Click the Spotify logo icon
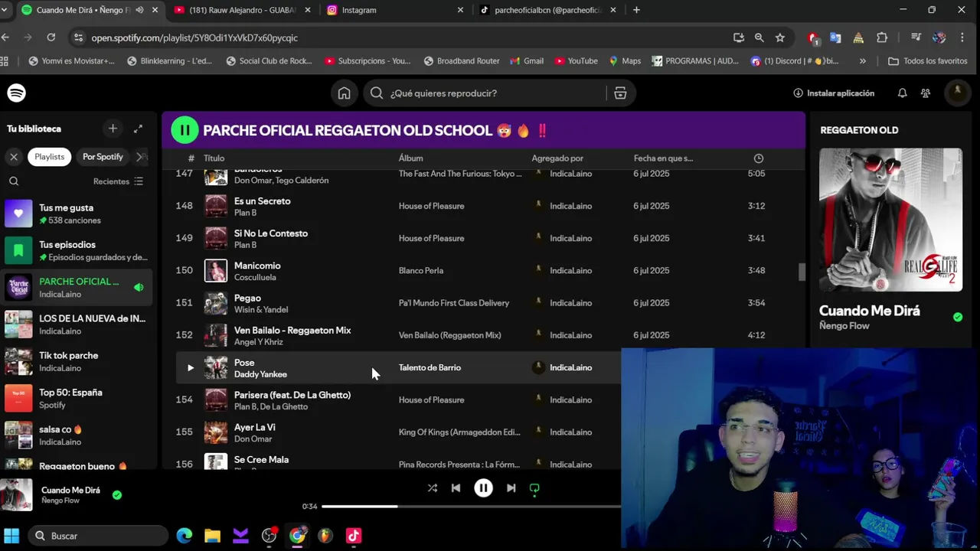The width and height of the screenshot is (980, 551). (16, 93)
